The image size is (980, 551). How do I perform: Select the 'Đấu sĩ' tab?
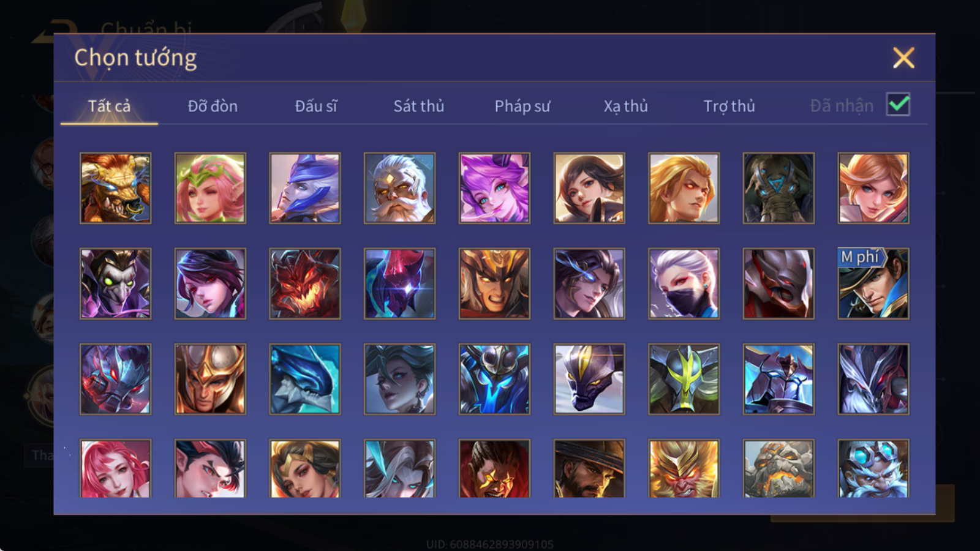click(316, 106)
